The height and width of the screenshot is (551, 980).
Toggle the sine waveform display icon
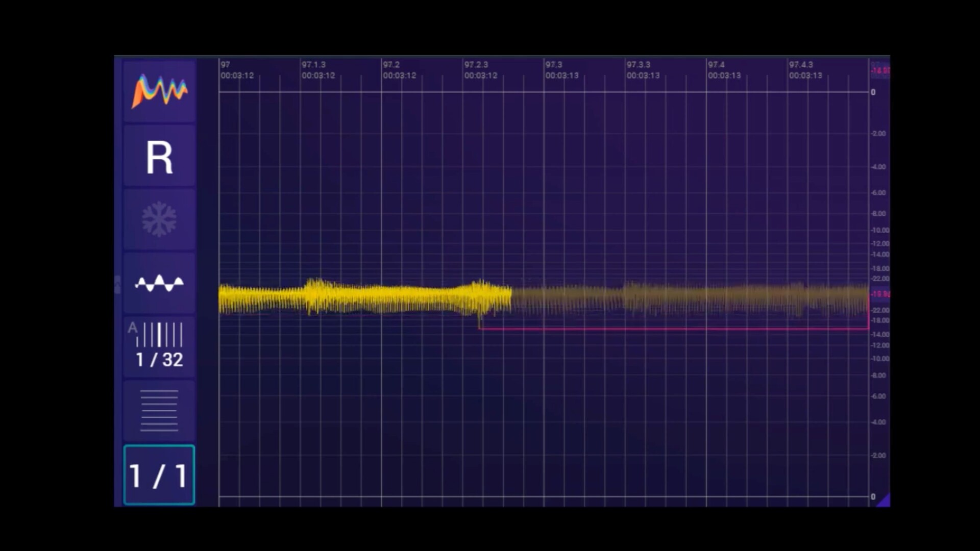(159, 283)
